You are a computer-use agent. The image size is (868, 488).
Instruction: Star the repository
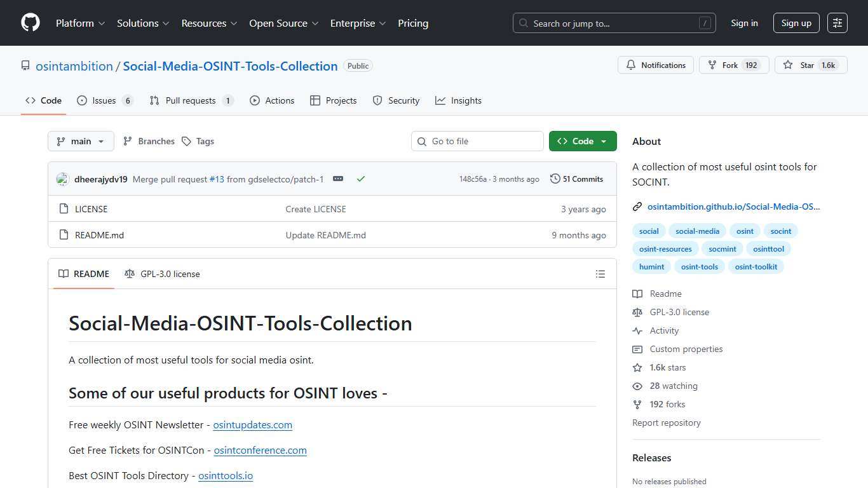(x=811, y=65)
